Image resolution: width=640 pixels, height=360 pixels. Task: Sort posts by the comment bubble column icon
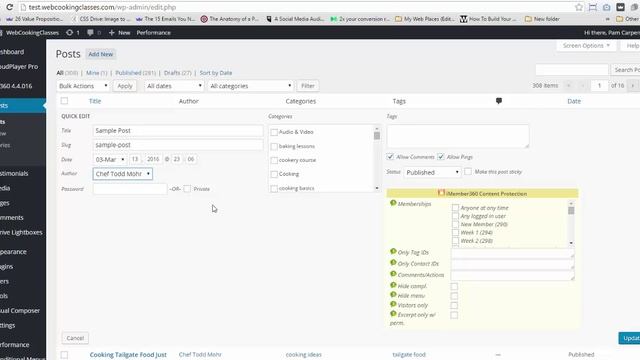click(x=499, y=101)
